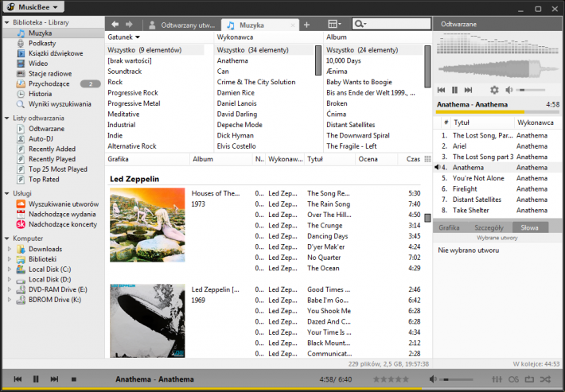
Task: Go forward with the navigation arrow
Action: point(129,24)
